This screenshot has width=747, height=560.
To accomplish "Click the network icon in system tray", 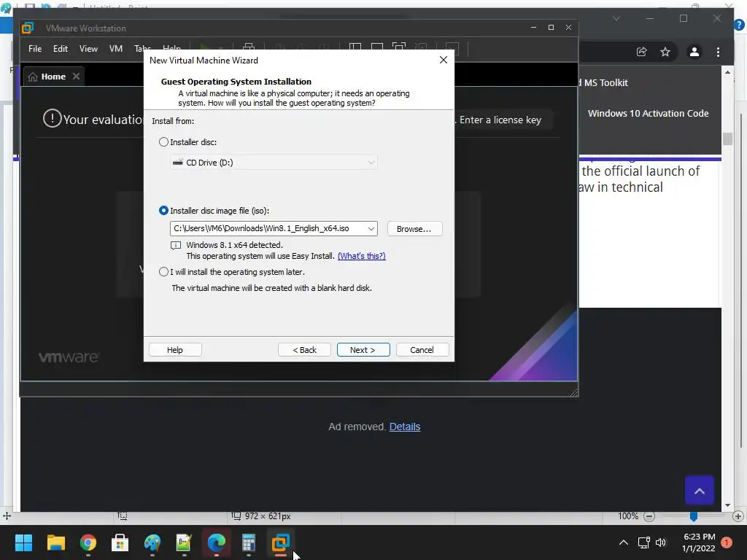I will click(x=643, y=542).
